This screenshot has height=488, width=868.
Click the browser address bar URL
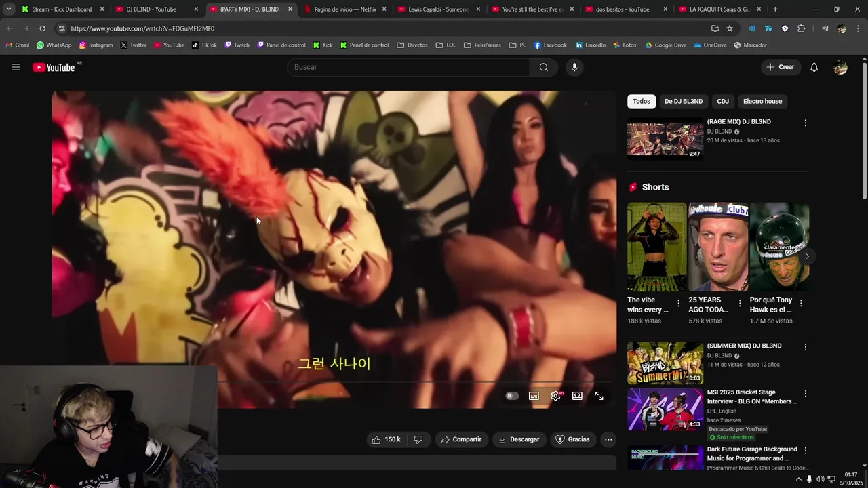142,28
